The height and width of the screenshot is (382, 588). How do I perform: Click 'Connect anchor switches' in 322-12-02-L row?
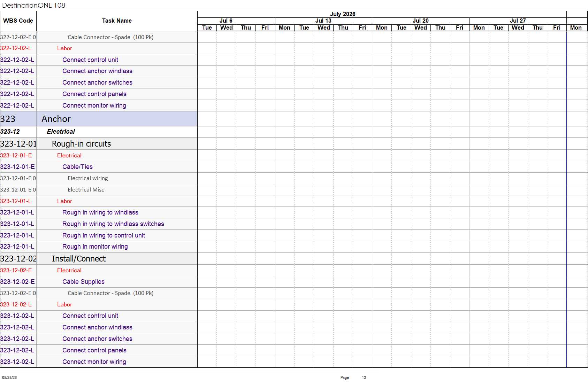tap(97, 83)
